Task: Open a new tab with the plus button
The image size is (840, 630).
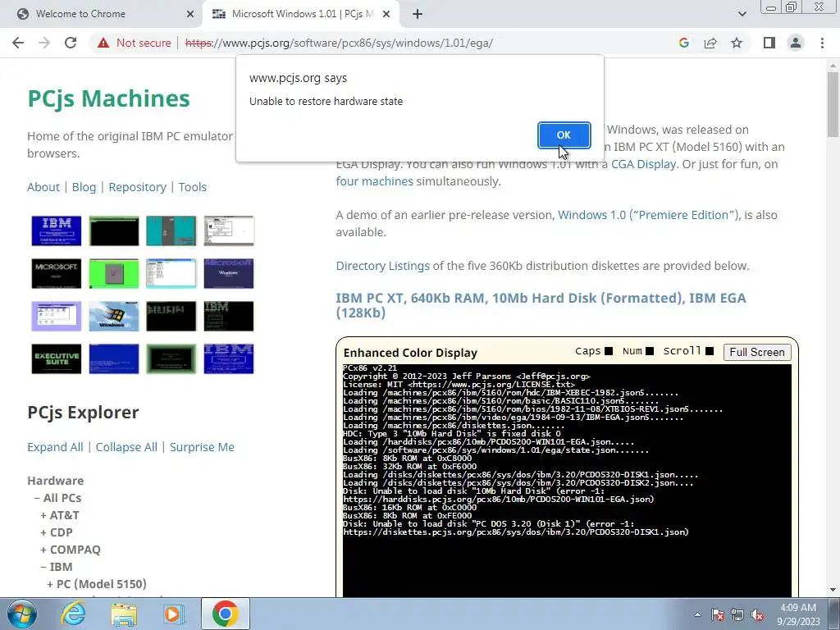Action: point(418,14)
